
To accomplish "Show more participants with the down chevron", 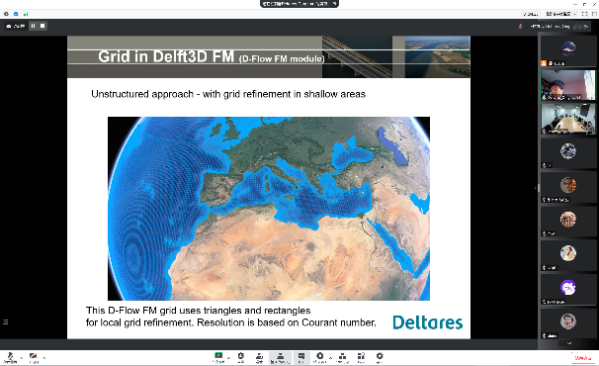I will coord(569,343).
